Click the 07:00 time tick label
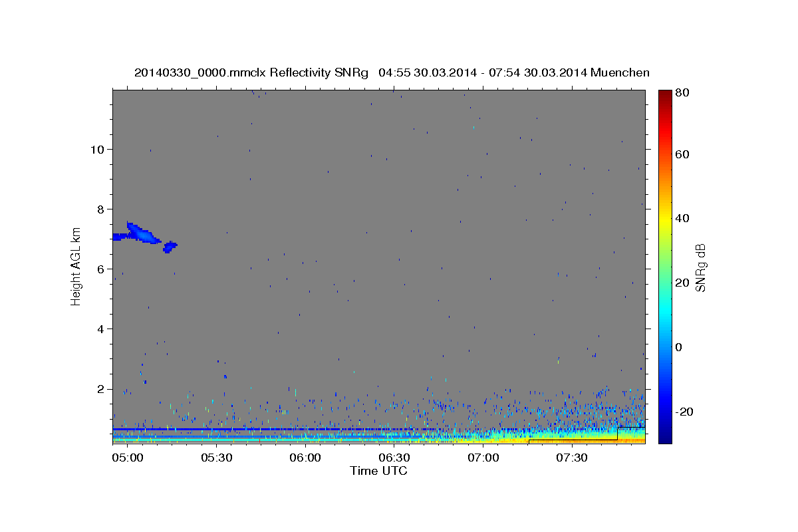 483,458
